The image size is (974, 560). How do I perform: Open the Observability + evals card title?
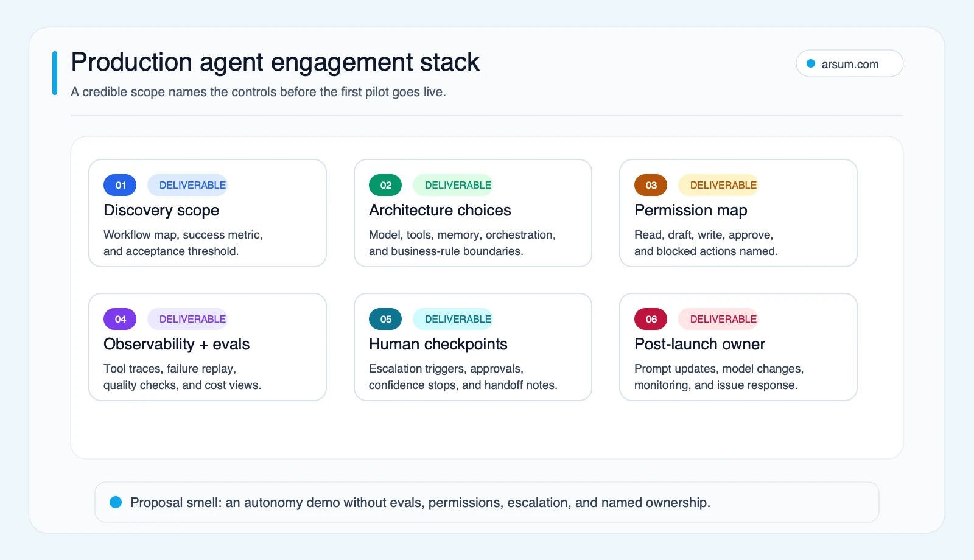pos(177,345)
